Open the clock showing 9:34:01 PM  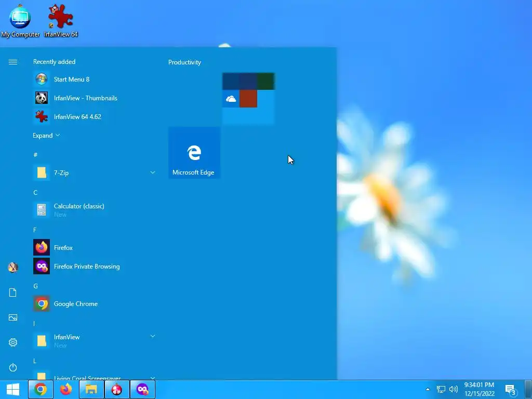479,389
